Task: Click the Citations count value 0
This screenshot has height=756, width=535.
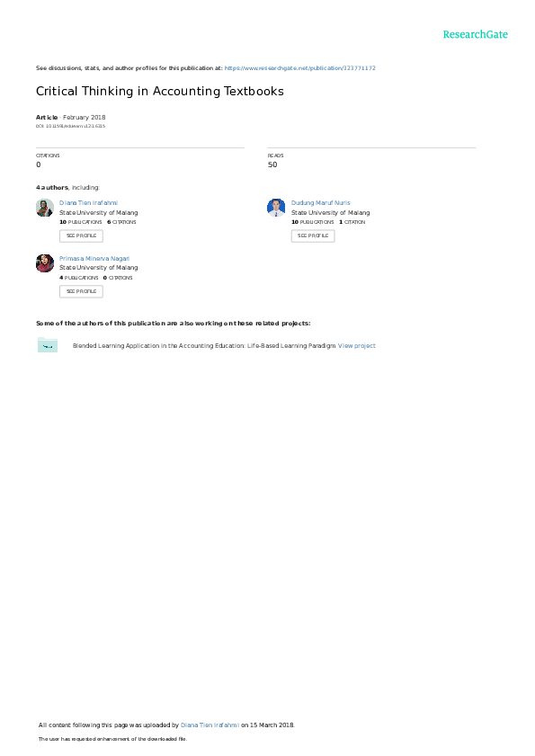Action: 39,165
